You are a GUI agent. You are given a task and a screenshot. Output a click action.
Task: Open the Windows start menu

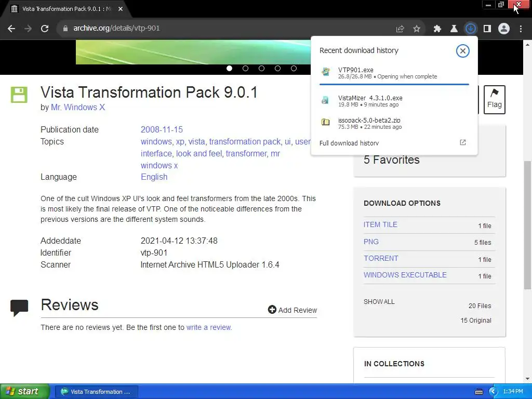(25, 391)
